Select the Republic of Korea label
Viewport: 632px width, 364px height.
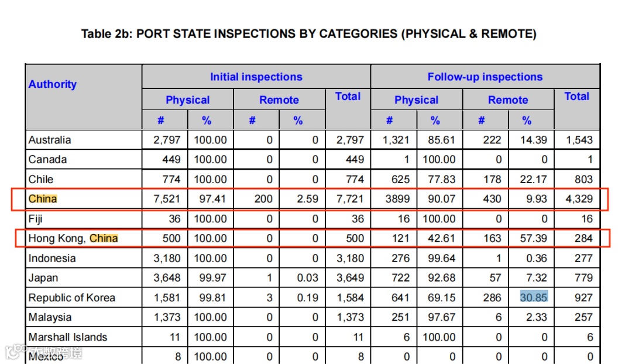click(72, 297)
